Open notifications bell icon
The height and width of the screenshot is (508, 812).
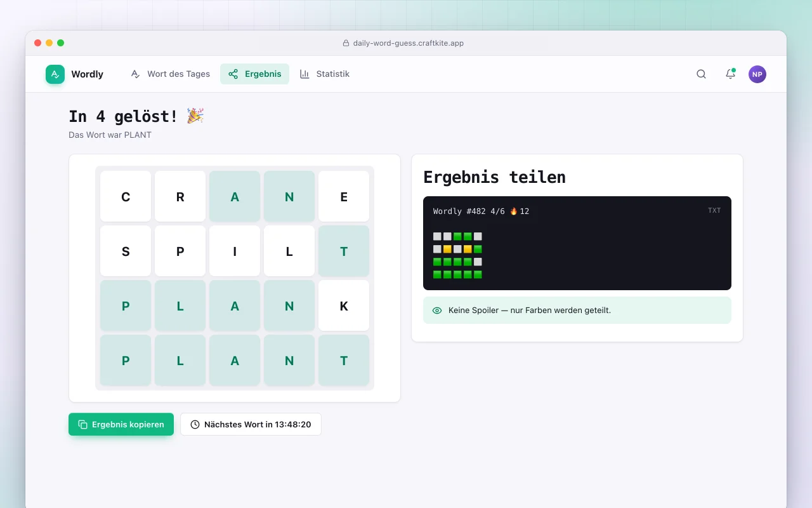(730, 74)
